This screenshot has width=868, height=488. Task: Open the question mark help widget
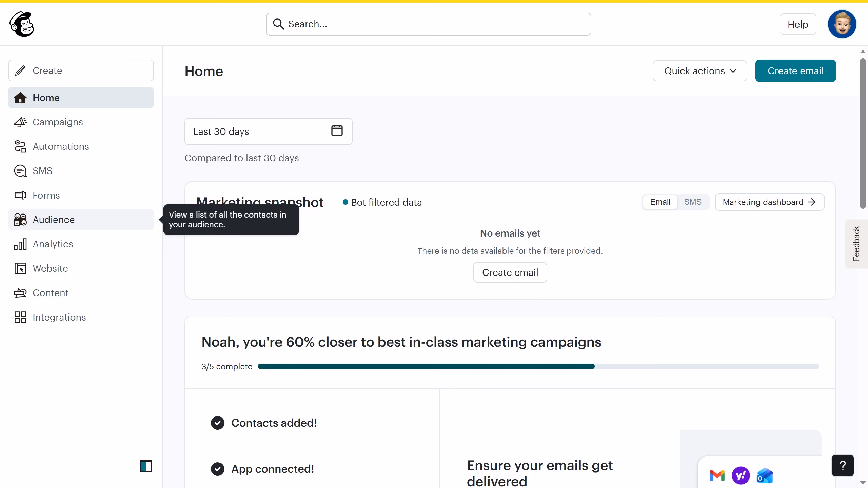pos(843,466)
